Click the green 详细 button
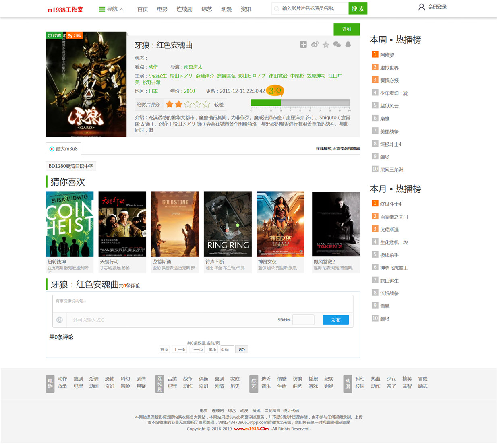This screenshot has width=497, height=448. pyautogui.click(x=347, y=29)
